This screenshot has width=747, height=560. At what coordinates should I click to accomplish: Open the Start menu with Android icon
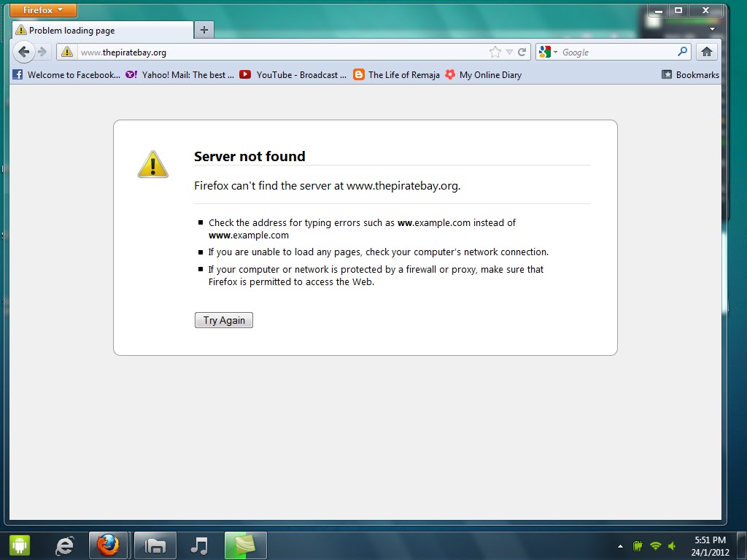[x=20, y=545]
